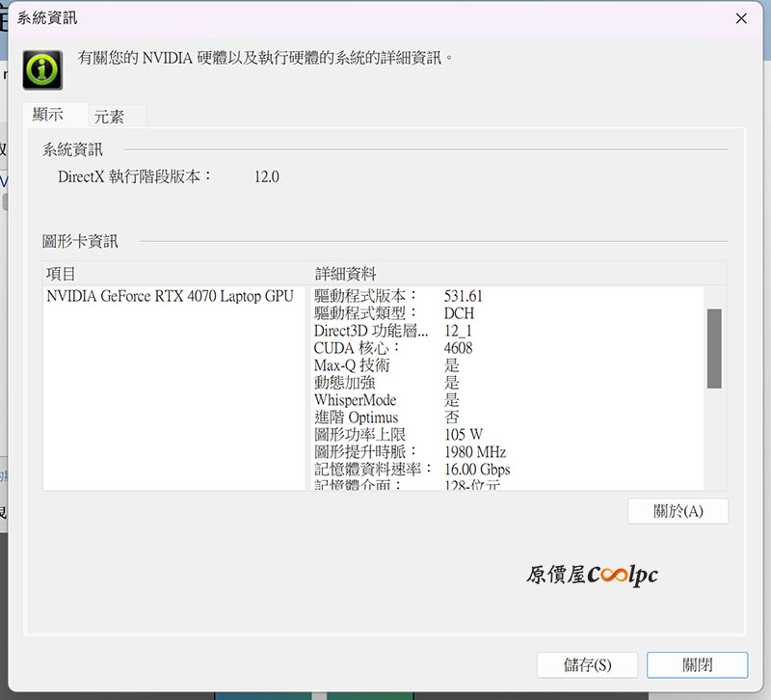The width and height of the screenshot is (771, 700).
Task: Open the 關於(A) about button
Action: tap(678, 511)
